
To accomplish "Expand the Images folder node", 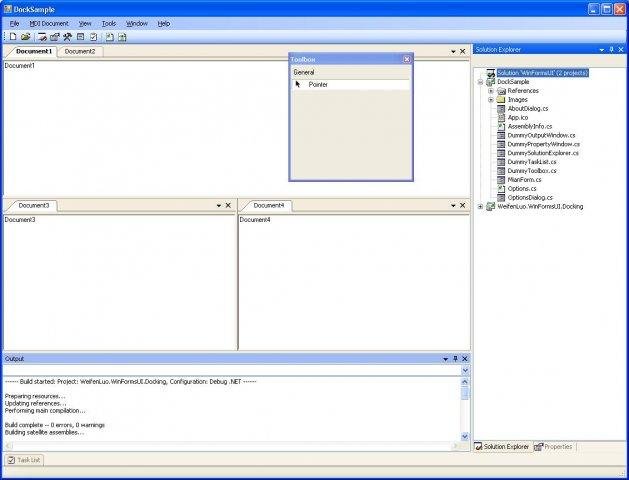I will pyautogui.click(x=491, y=100).
